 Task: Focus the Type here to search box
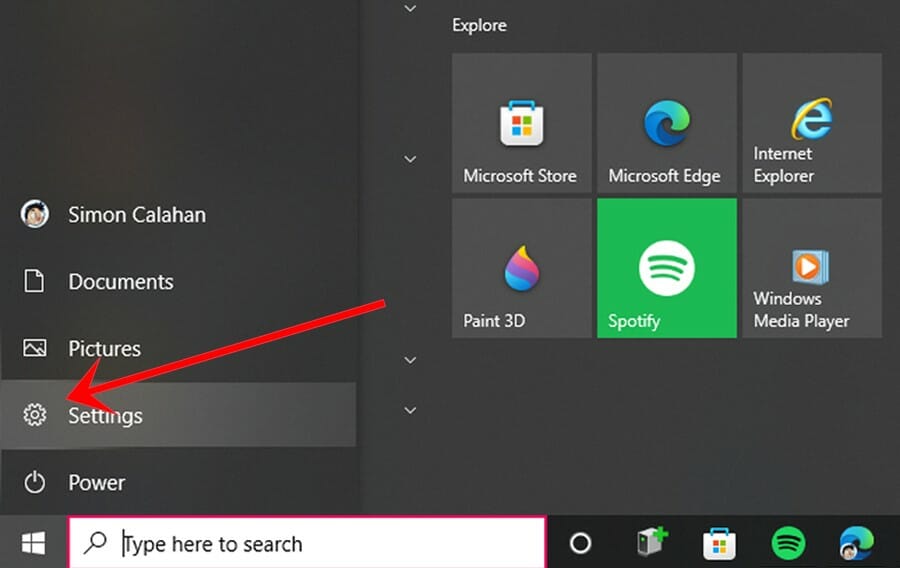(307, 543)
